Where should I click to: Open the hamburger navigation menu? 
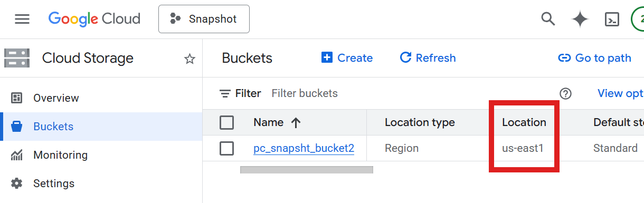[22, 20]
